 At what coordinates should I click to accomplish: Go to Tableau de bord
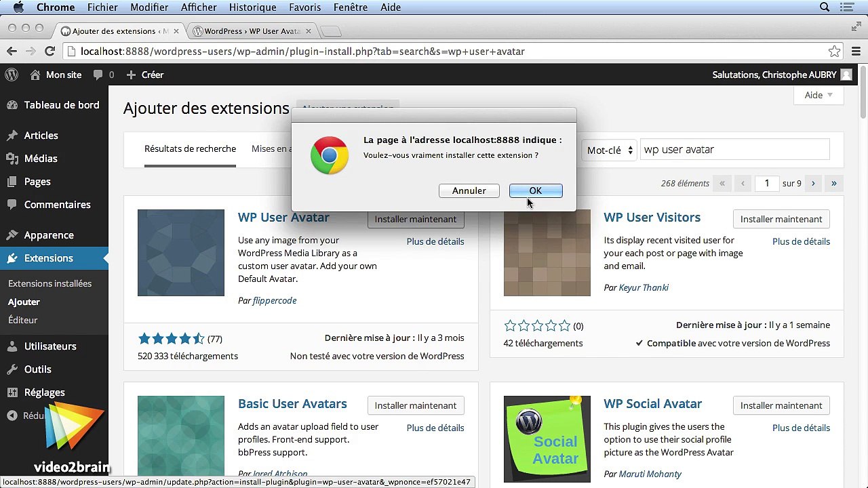[54, 105]
